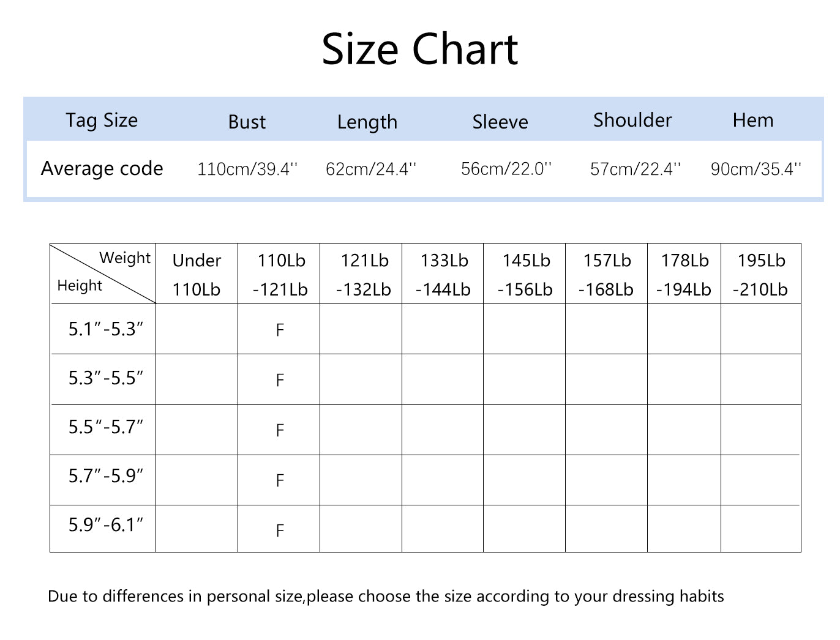Viewport: 840px width, 640px height.
Task: Select the Length header label
Action: point(367,122)
